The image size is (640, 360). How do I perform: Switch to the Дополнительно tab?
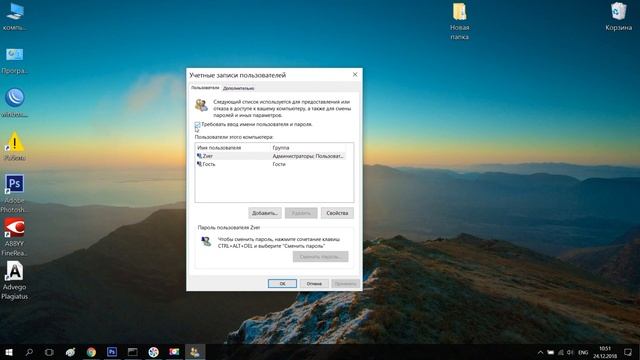click(239, 88)
